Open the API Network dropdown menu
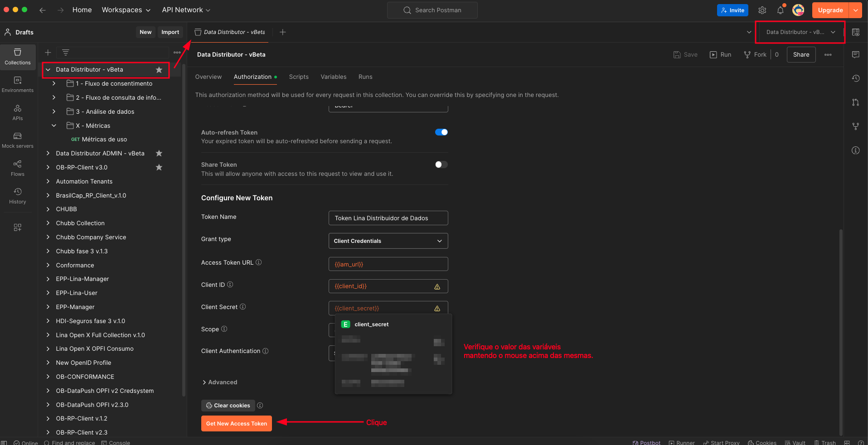Viewport: 868px width, 445px height. pyautogui.click(x=186, y=10)
